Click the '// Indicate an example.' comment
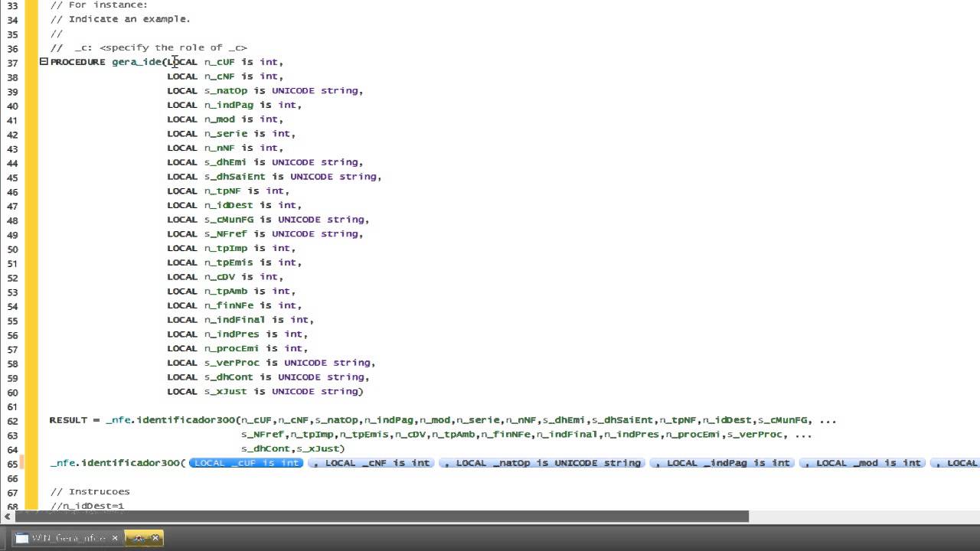 click(120, 19)
